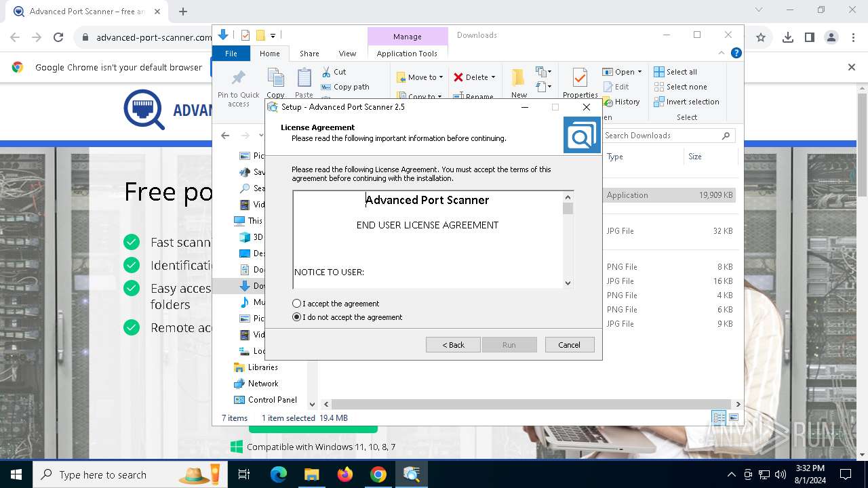Click Task View taskbar icon
The width and height of the screenshot is (868, 488).
pyautogui.click(x=244, y=474)
